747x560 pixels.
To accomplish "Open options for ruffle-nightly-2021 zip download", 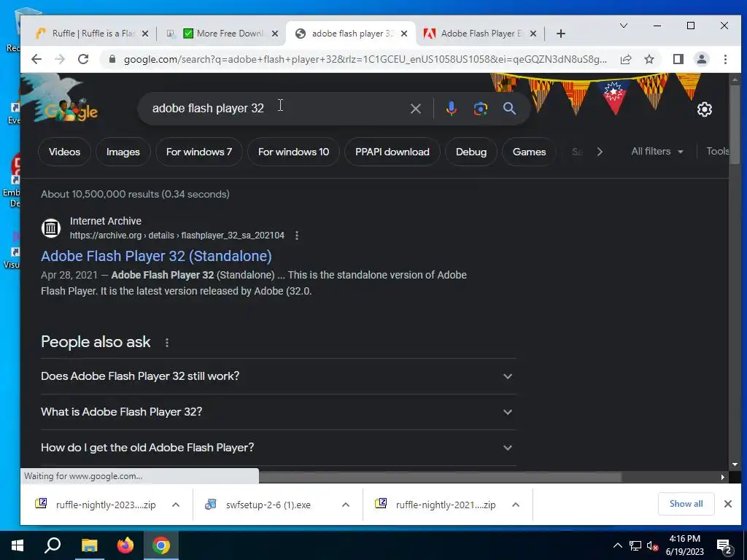I will pyautogui.click(x=516, y=505).
